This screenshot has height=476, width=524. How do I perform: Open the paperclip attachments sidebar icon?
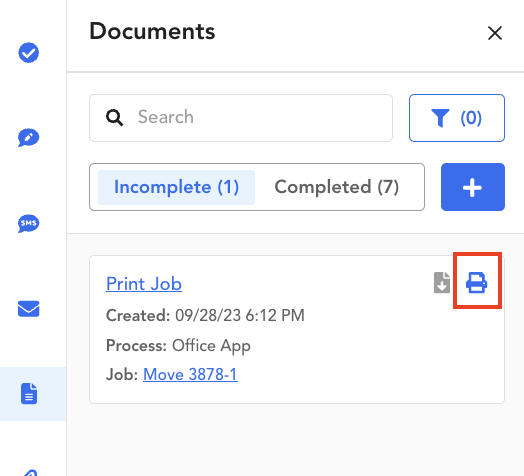click(x=29, y=473)
